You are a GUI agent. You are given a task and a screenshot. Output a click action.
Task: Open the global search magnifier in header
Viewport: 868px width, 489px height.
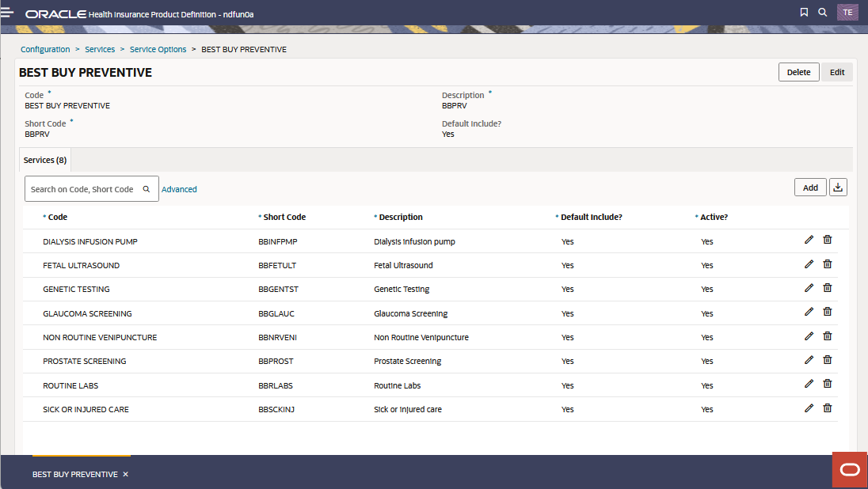pos(822,12)
